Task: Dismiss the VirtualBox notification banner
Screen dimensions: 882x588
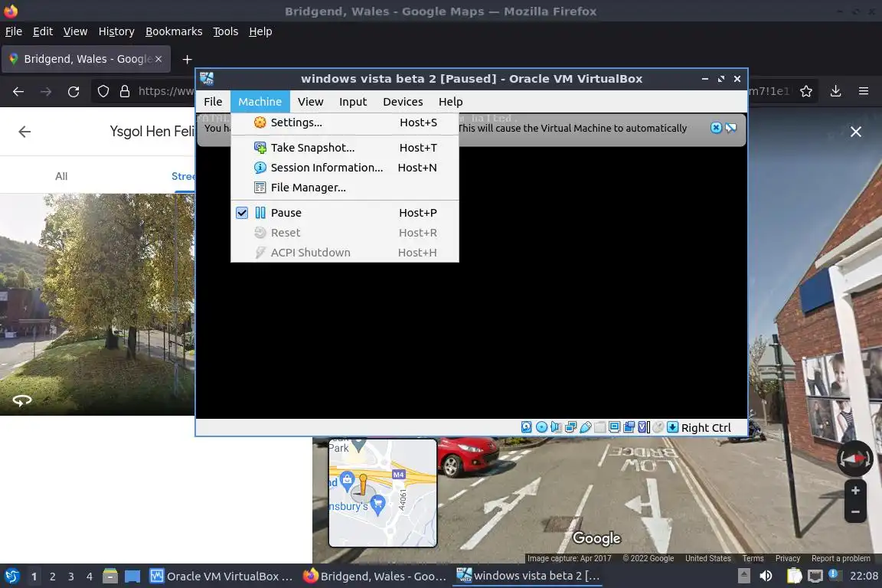Action: [x=716, y=128]
